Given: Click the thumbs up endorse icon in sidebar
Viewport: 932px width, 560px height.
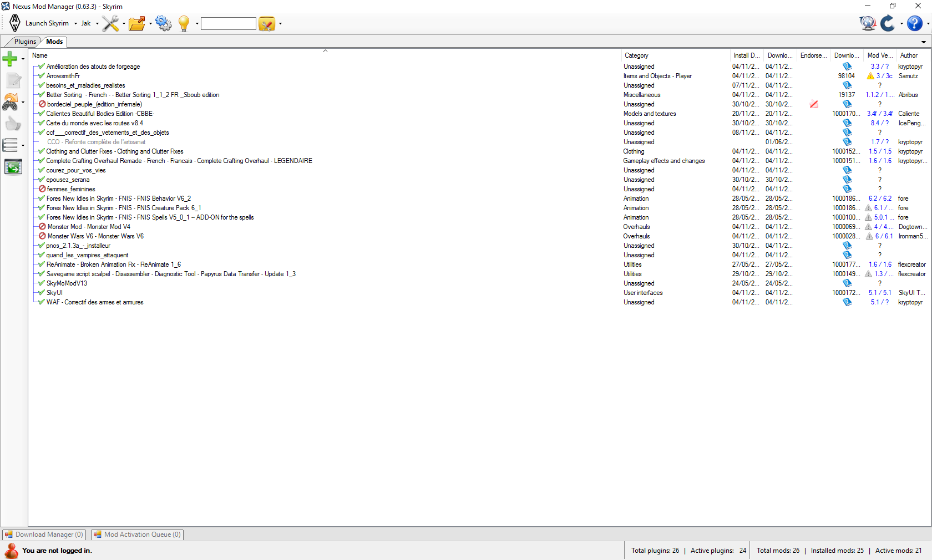Looking at the screenshot, I should pyautogui.click(x=13, y=124).
